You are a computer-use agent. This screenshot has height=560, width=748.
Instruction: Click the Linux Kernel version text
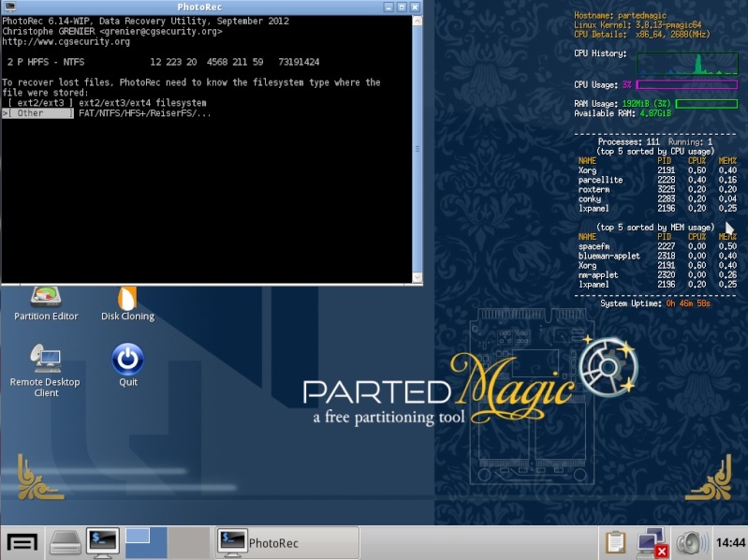[x=638, y=25]
